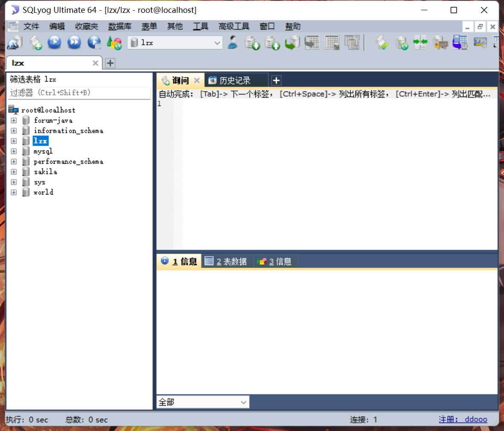Image resolution: width=504 pixels, height=431 pixels.
Task: Expand the sakila database node
Action: [14, 172]
